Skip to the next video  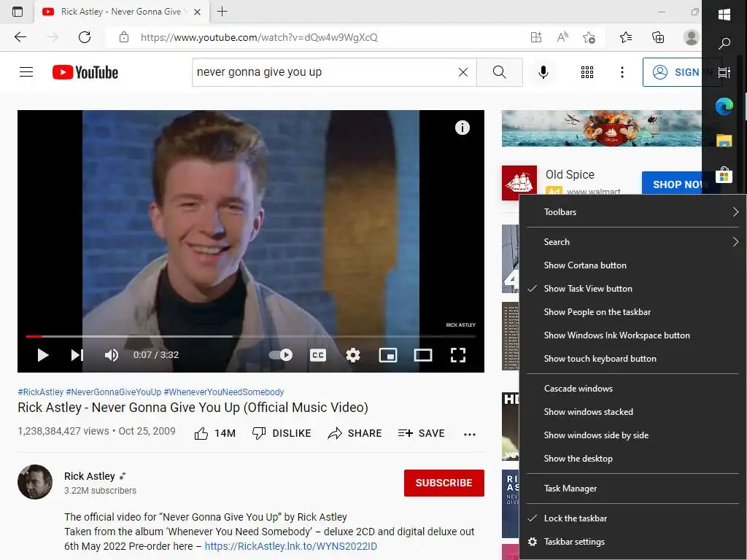[77, 355]
